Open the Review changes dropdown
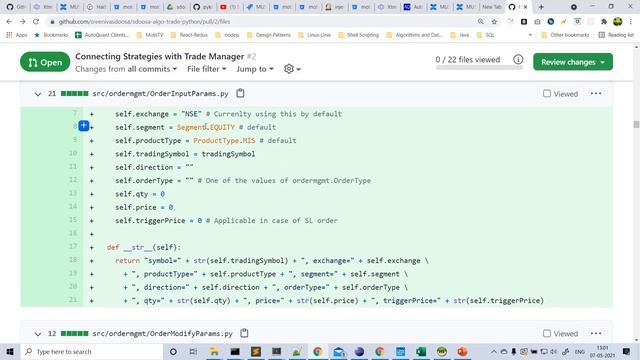The width and height of the screenshot is (640, 360). pyautogui.click(x=573, y=62)
